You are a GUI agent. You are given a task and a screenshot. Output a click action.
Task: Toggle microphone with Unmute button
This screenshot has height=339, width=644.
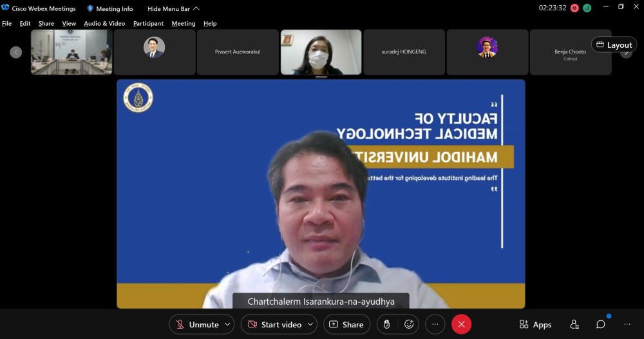197,324
